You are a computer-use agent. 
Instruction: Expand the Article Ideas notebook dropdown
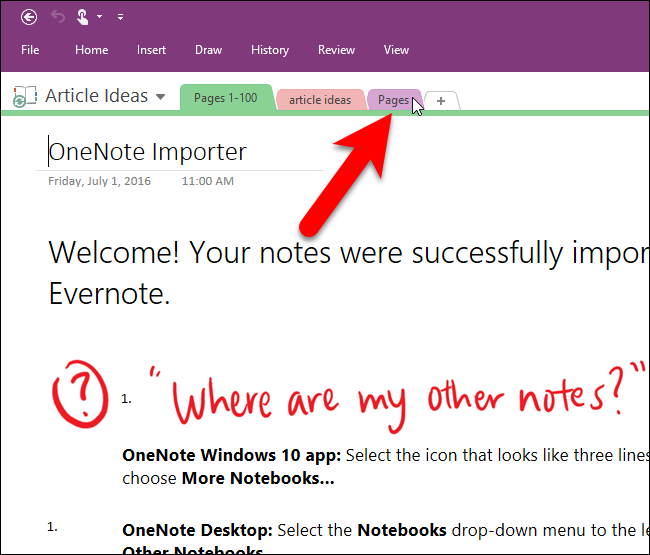click(160, 97)
